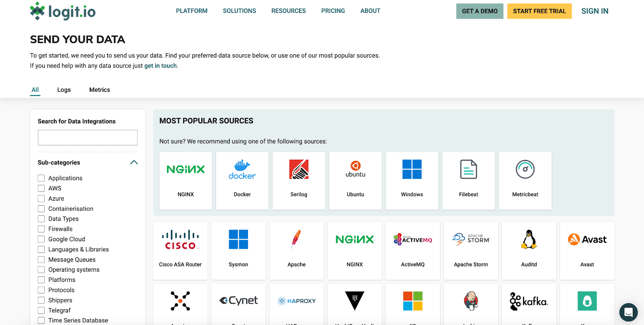The height and width of the screenshot is (325, 644).
Task: Switch to the Logs tab
Action: pos(64,90)
